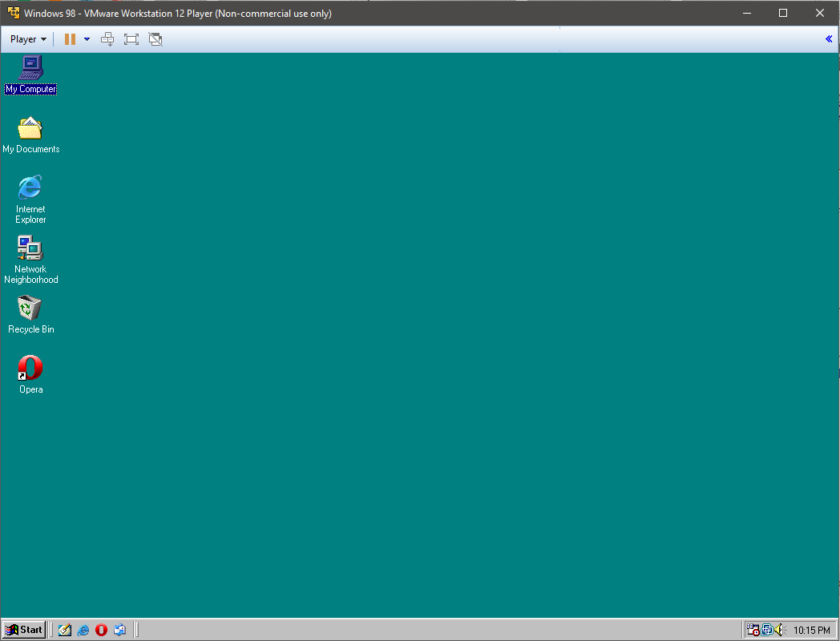Launch Outlook Express from the Quick Launch bar
840x641 pixels.
pyautogui.click(x=119, y=630)
